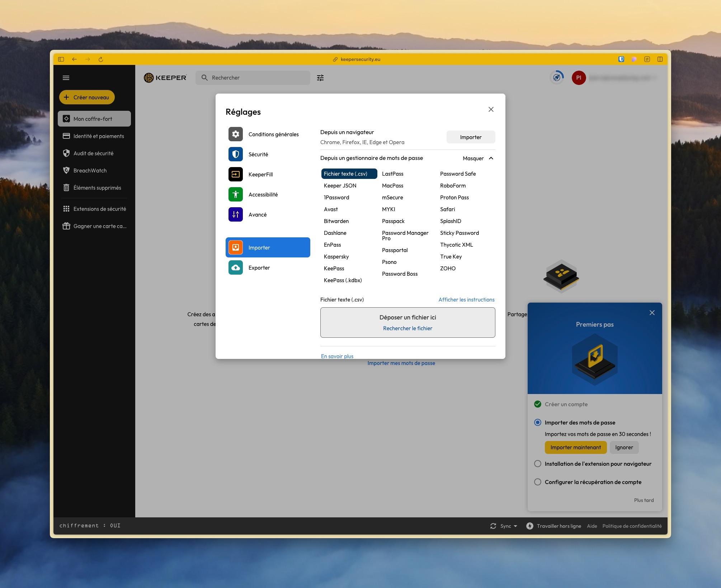Viewport: 721px width, 588px height.
Task: Open search filter options icon
Action: pos(320,78)
